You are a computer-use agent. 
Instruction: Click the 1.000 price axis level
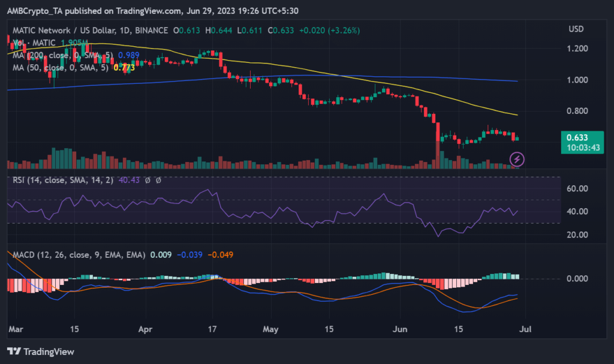pos(578,80)
